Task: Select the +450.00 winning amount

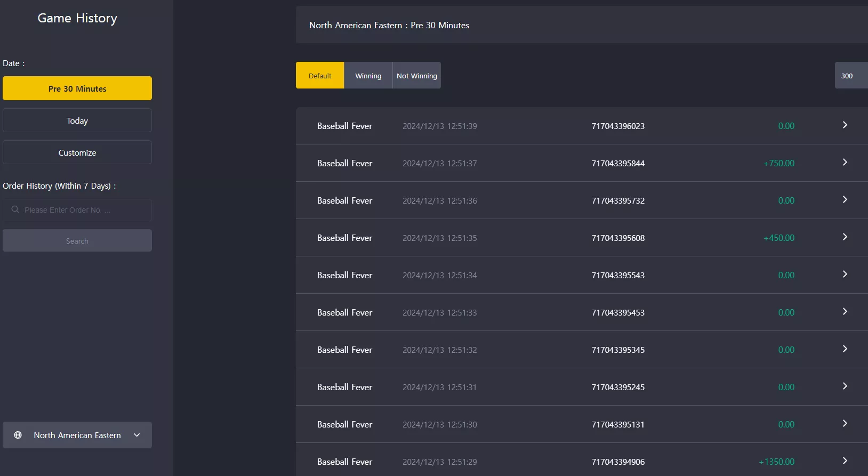Action: 779,238
